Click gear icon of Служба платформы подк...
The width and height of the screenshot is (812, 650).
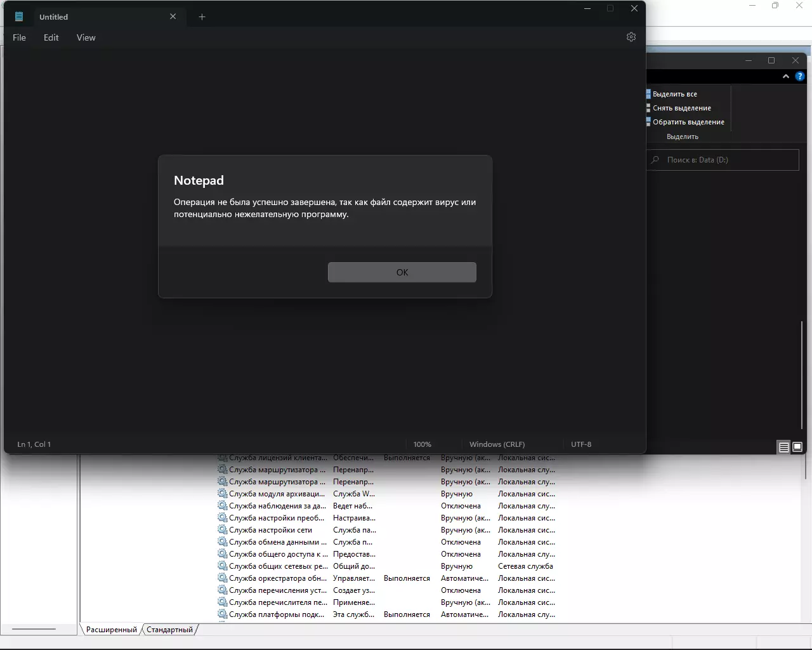[x=222, y=614]
